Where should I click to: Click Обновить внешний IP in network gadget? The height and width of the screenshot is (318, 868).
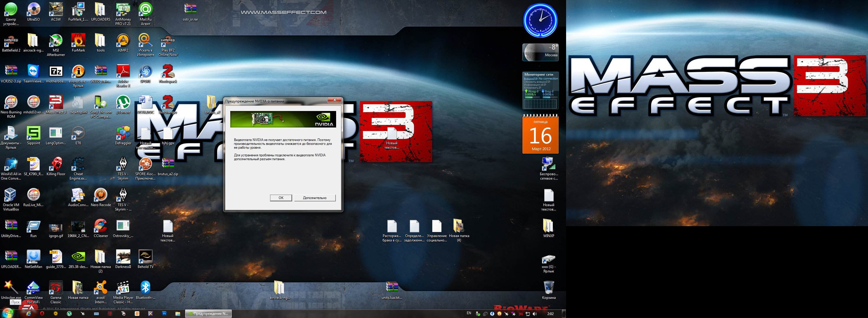(x=537, y=82)
